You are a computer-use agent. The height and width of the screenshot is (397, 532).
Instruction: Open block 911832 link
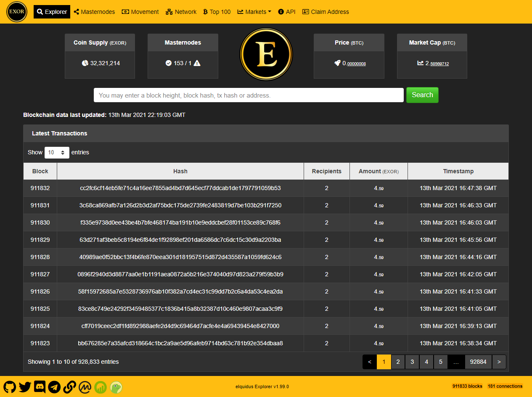coord(40,188)
